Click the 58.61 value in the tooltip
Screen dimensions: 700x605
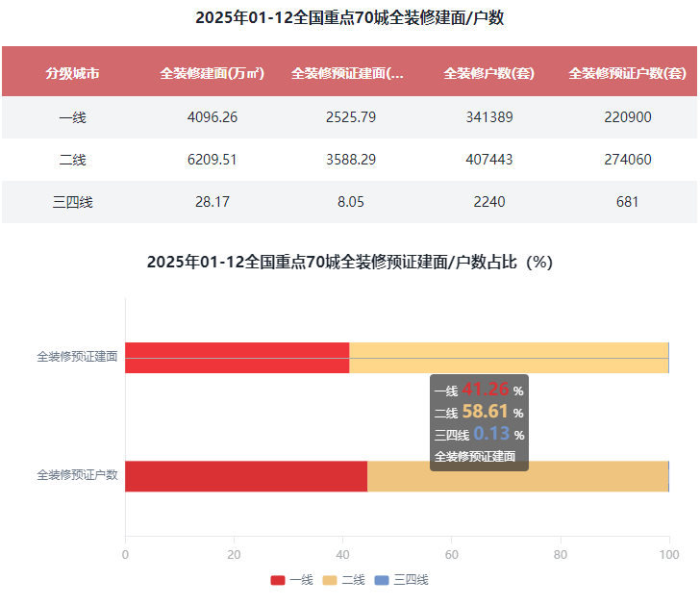point(486,412)
